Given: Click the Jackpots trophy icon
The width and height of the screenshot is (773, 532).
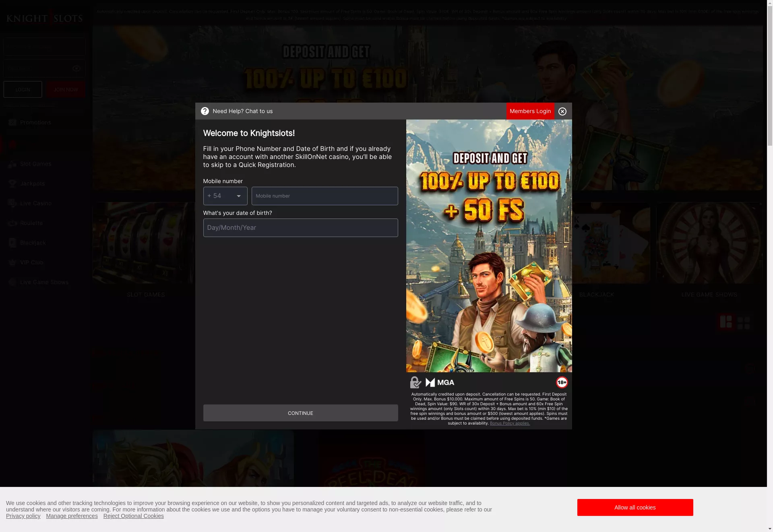Looking at the screenshot, I should [x=12, y=184].
